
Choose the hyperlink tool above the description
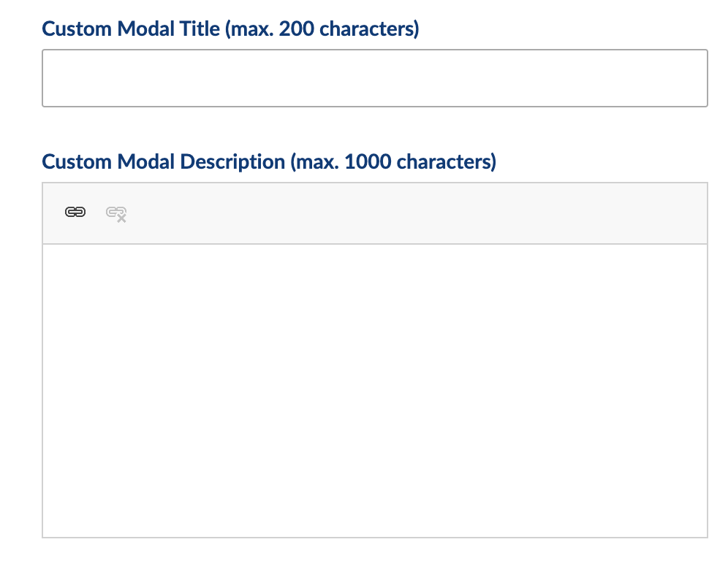point(75,213)
